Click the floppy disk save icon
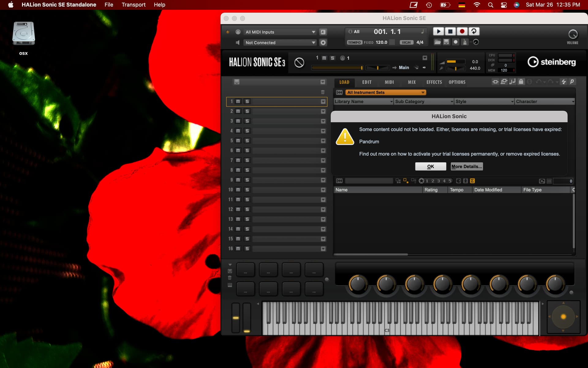 point(446,42)
